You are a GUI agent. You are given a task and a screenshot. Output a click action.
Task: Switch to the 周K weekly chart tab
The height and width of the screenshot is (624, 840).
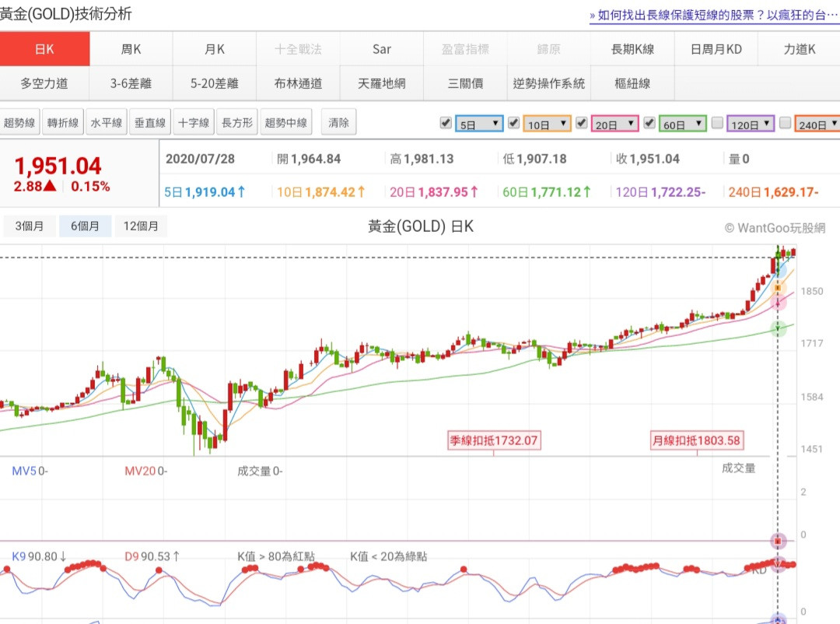pyautogui.click(x=131, y=49)
